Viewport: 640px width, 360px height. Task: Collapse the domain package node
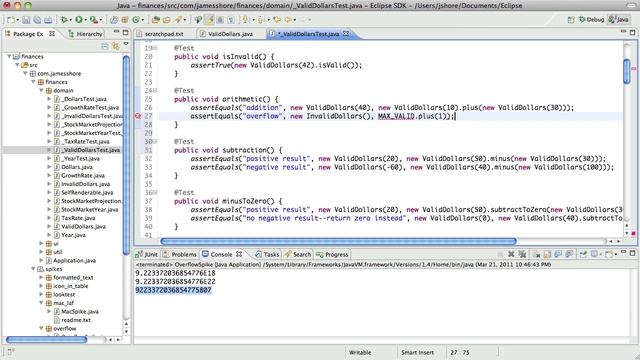(41, 90)
